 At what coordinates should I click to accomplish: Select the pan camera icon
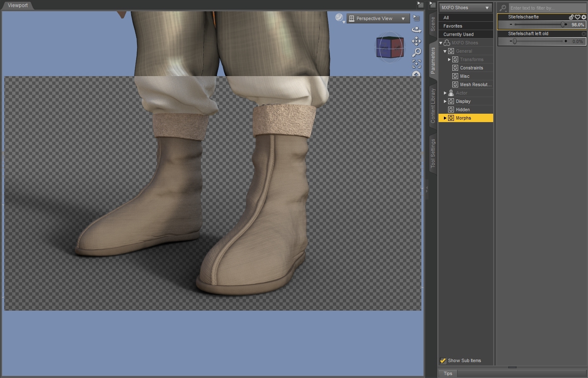pos(416,41)
